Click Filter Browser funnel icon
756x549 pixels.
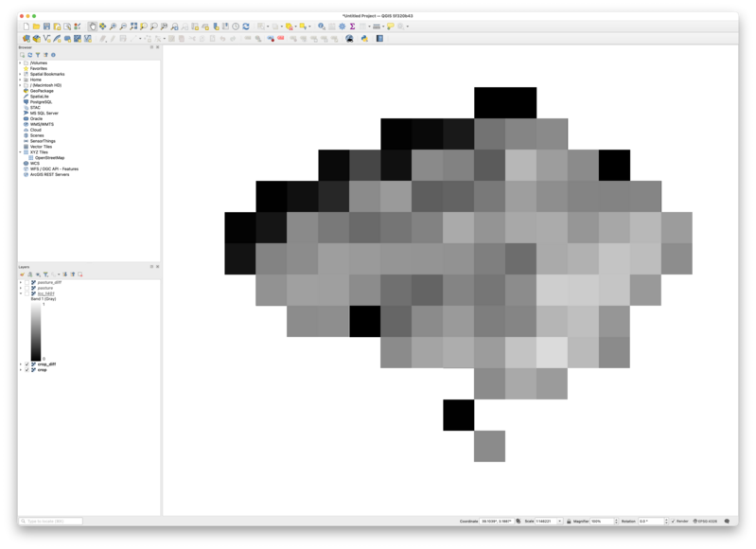pyautogui.click(x=38, y=55)
